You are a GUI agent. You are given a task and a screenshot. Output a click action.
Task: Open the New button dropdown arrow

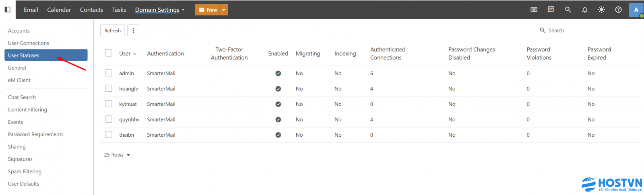[x=224, y=10]
